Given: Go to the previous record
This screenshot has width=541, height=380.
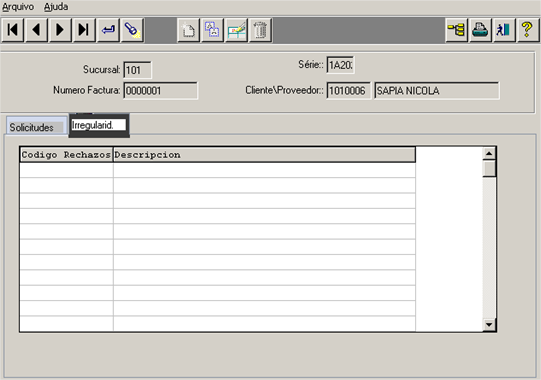Looking at the screenshot, I should click(x=36, y=30).
